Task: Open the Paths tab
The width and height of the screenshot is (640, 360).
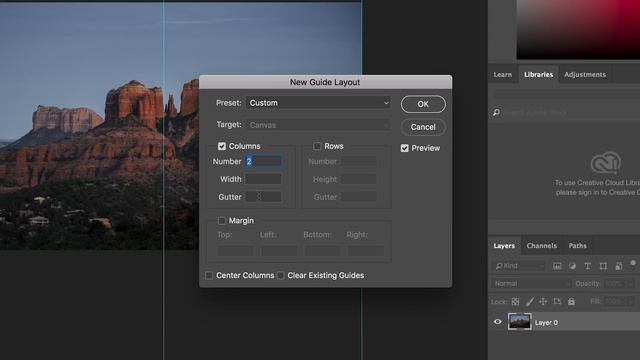Action: coord(578,246)
